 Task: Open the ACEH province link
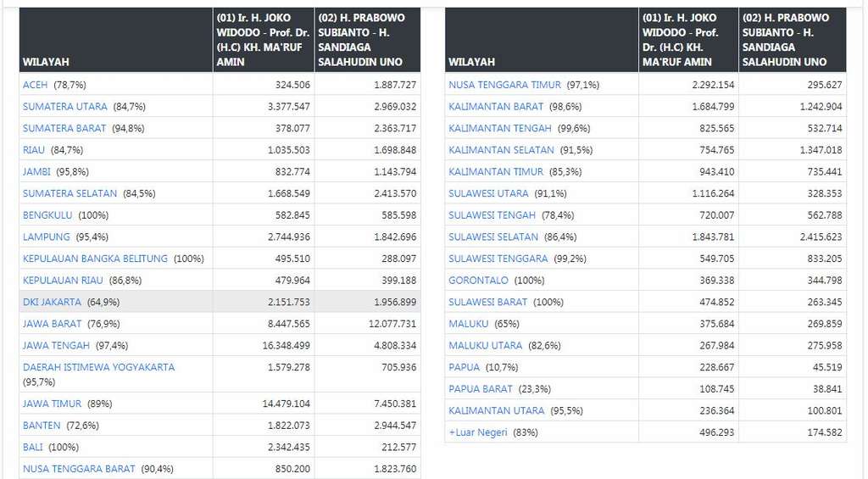click(35, 85)
